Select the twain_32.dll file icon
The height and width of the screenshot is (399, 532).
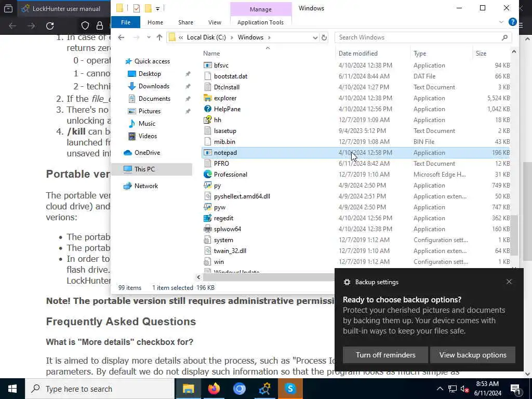pyautogui.click(x=208, y=251)
